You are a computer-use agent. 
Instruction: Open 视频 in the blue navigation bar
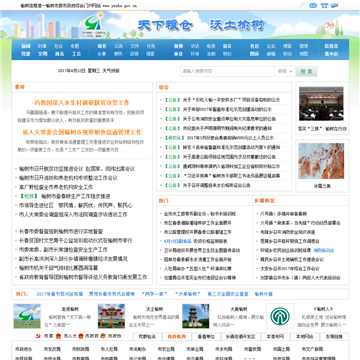click(178, 46)
